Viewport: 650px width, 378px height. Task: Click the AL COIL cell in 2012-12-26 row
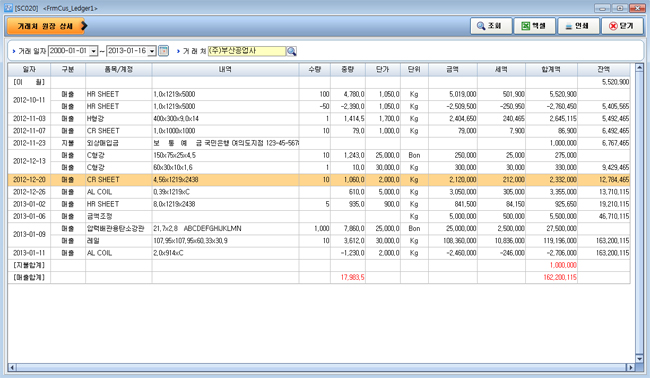pos(119,192)
